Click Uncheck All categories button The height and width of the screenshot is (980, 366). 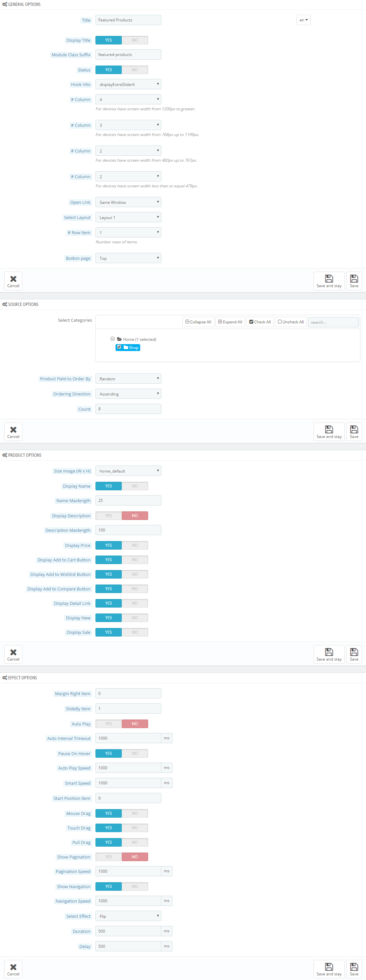[x=291, y=322]
